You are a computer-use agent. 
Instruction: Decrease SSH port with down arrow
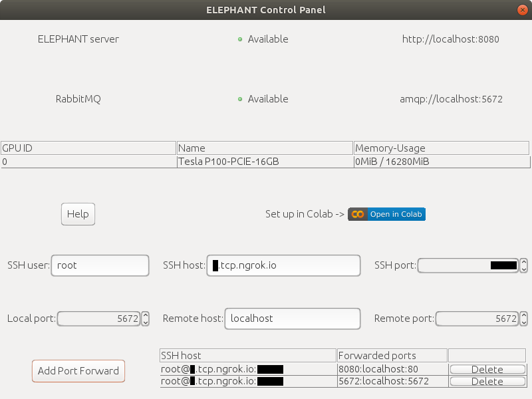pyautogui.click(x=524, y=269)
